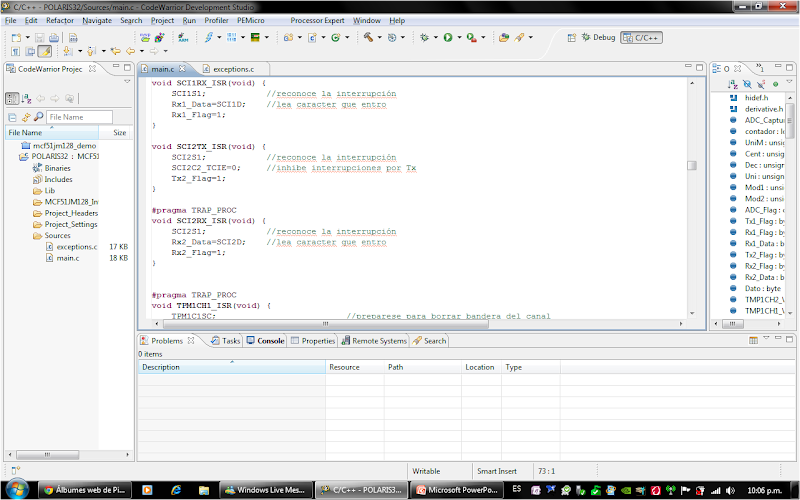
Task: Click the Outline sort alphabetically icon
Action: pos(733,84)
